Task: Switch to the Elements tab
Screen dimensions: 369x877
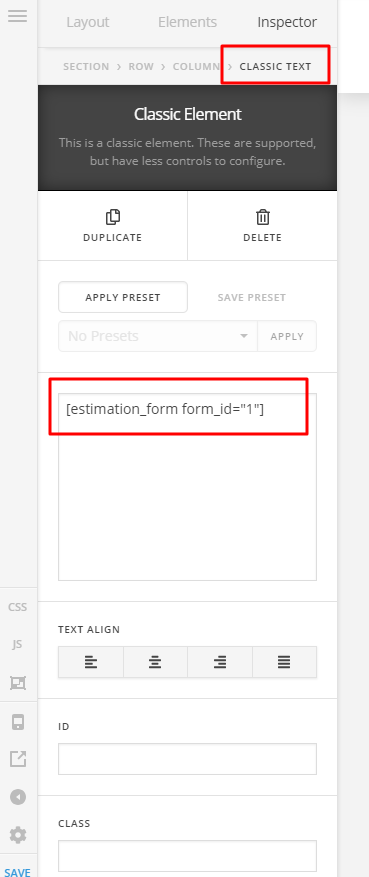Action: click(x=187, y=22)
